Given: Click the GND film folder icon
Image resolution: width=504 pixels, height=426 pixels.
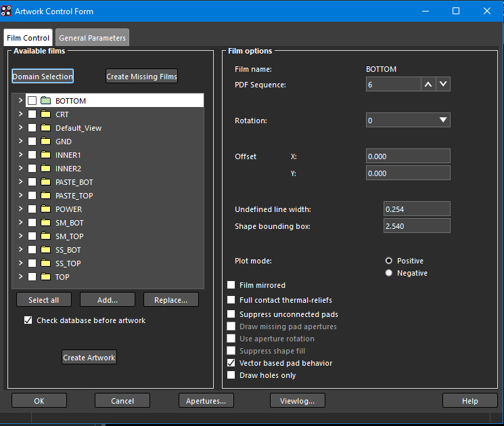Looking at the screenshot, I should [x=45, y=142].
